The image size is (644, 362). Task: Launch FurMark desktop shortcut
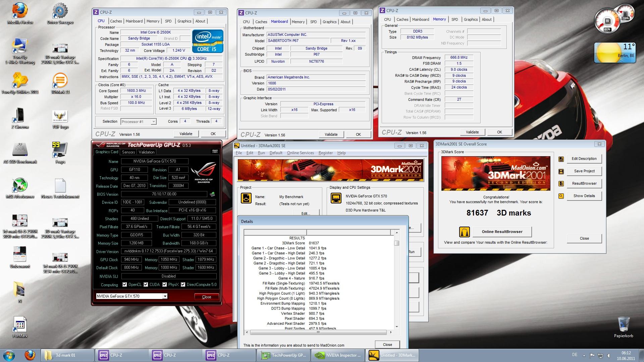(20, 327)
